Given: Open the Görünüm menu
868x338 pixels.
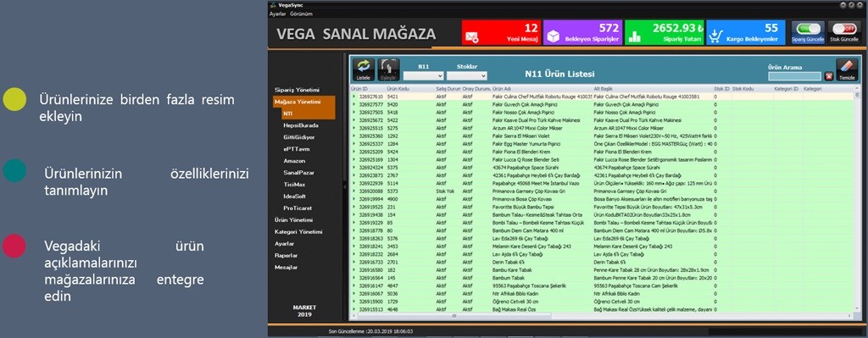Looking at the screenshot, I should pyautogui.click(x=301, y=14).
